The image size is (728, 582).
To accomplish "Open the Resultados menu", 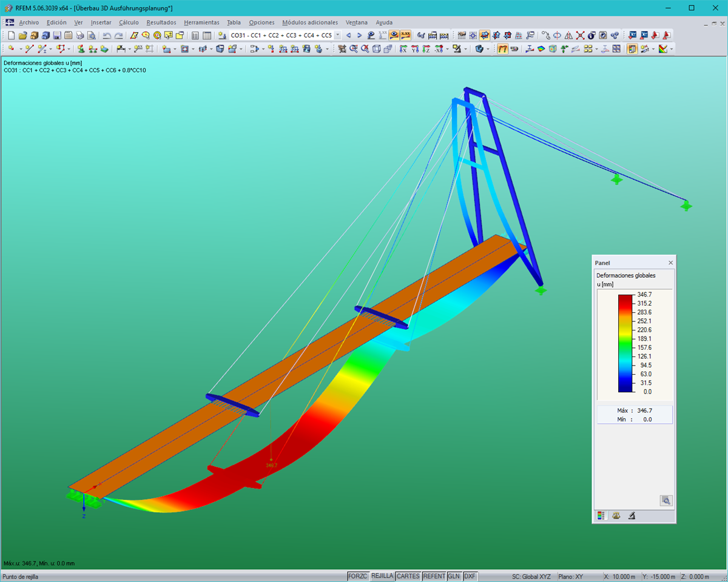I will [161, 22].
